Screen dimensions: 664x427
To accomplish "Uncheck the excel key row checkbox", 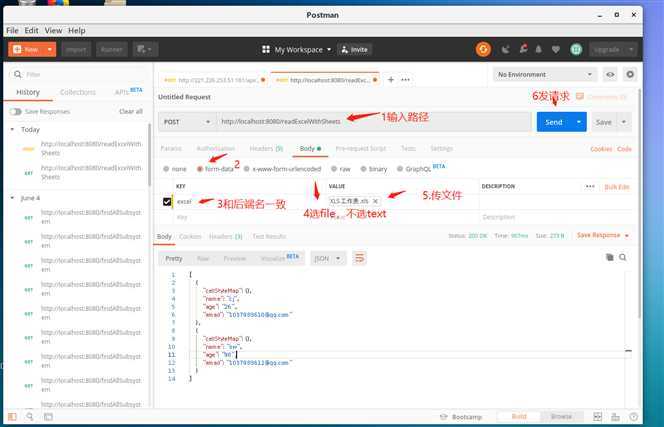I will point(167,202).
